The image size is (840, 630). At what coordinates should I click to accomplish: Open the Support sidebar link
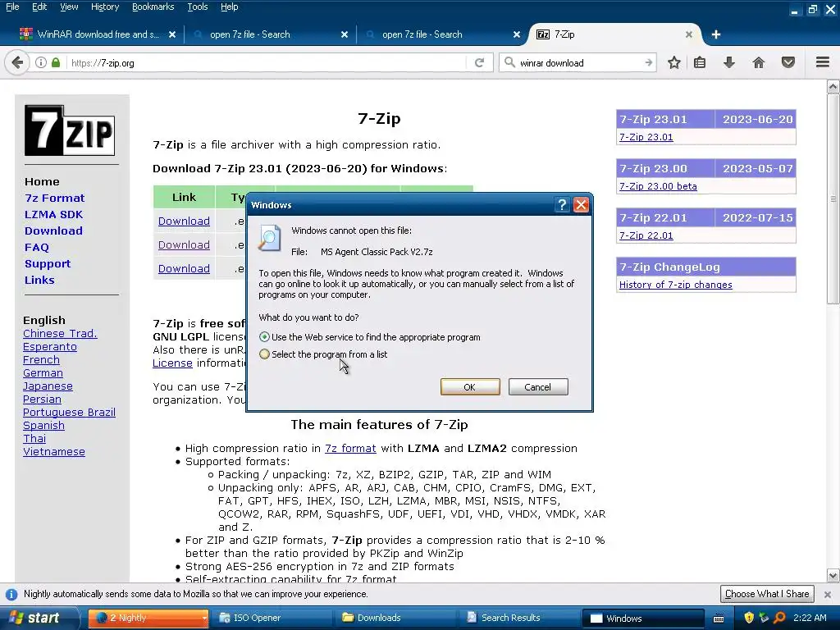pyautogui.click(x=47, y=263)
